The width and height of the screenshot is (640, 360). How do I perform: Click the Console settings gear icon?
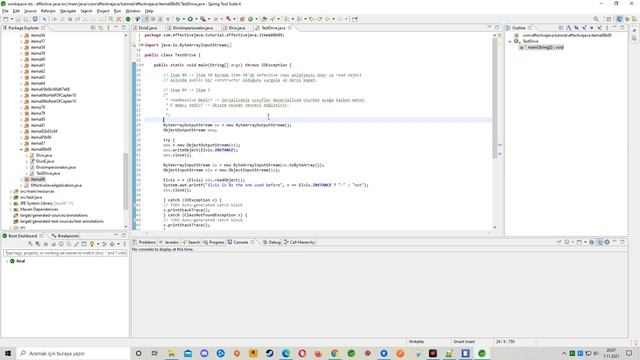pyautogui.click(x=607, y=242)
